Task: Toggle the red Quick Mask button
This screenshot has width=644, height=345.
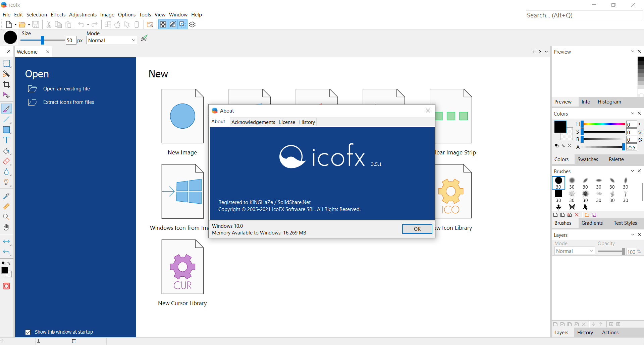Action: pyautogui.click(x=6, y=286)
